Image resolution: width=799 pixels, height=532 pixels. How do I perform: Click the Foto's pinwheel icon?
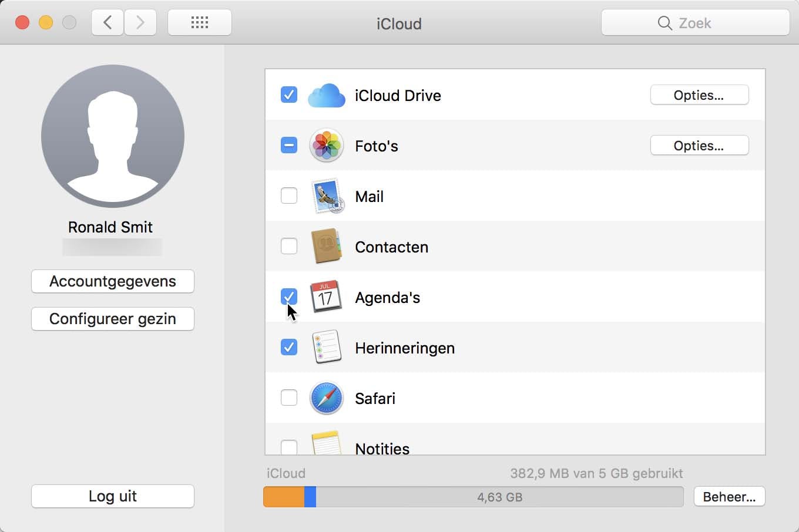point(326,146)
